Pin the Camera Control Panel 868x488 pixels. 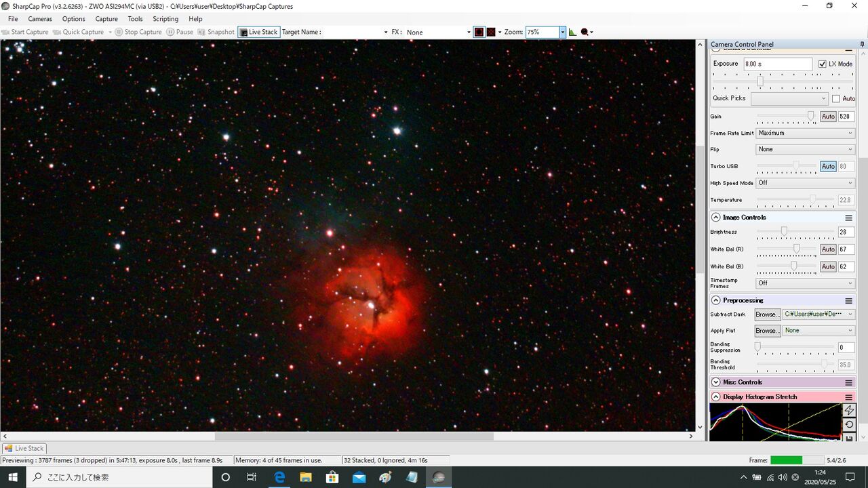863,44
